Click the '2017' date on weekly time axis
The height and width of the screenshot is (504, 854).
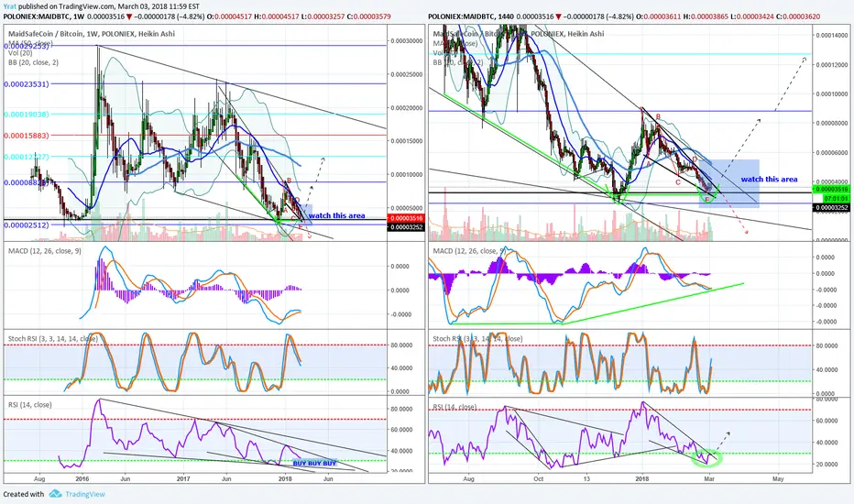[x=183, y=479]
